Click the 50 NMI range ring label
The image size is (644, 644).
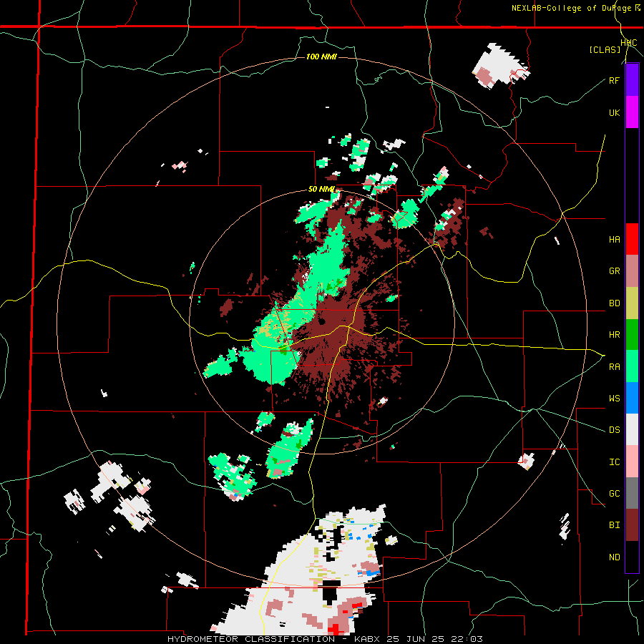[x=321, y=189]
